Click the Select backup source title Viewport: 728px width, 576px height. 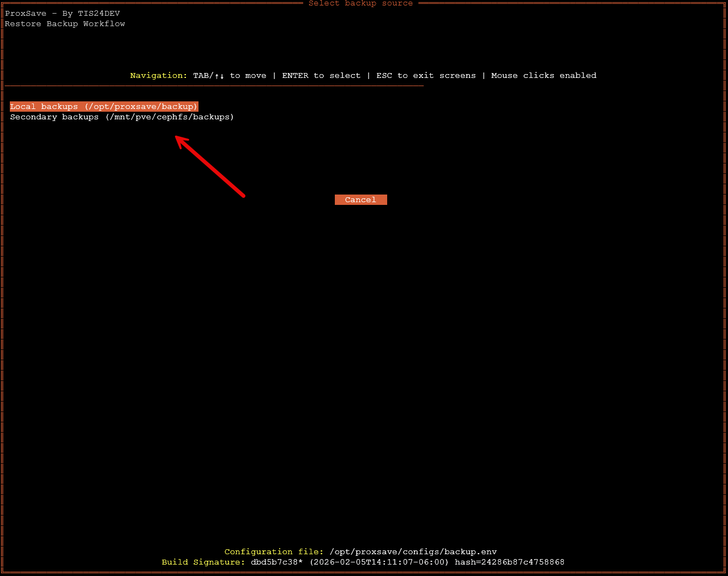tap(360, 4)
